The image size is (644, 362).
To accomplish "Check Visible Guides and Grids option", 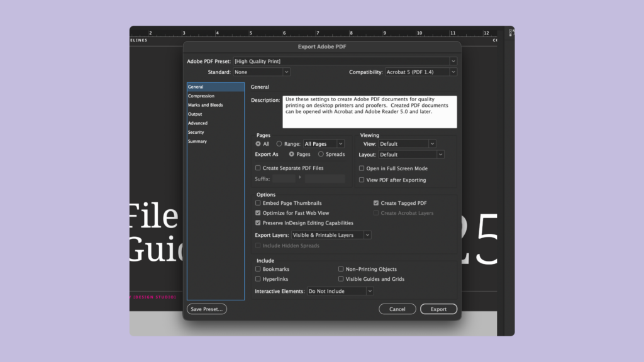I will [x=341, y=278].
